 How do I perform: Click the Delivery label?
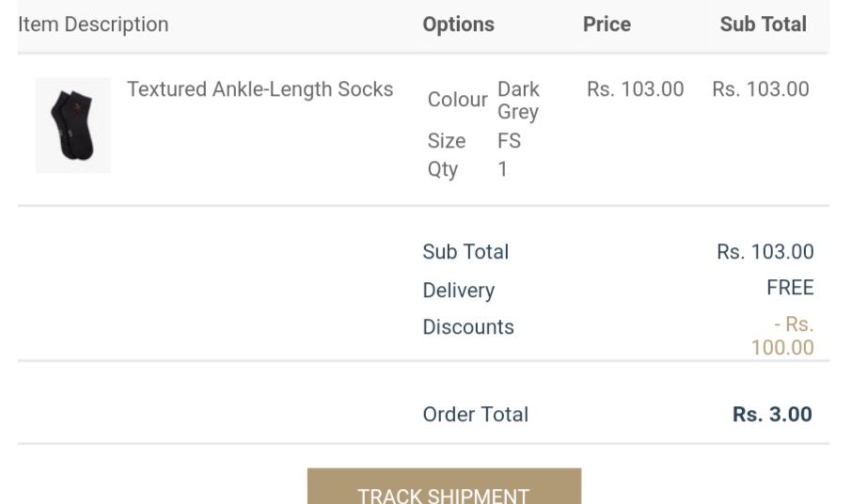pos(458,291)
